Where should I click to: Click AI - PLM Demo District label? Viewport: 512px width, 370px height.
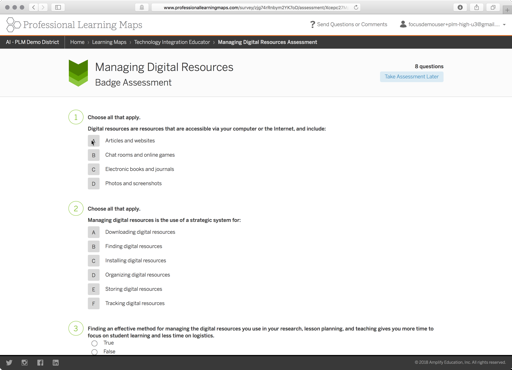point(32,42)
